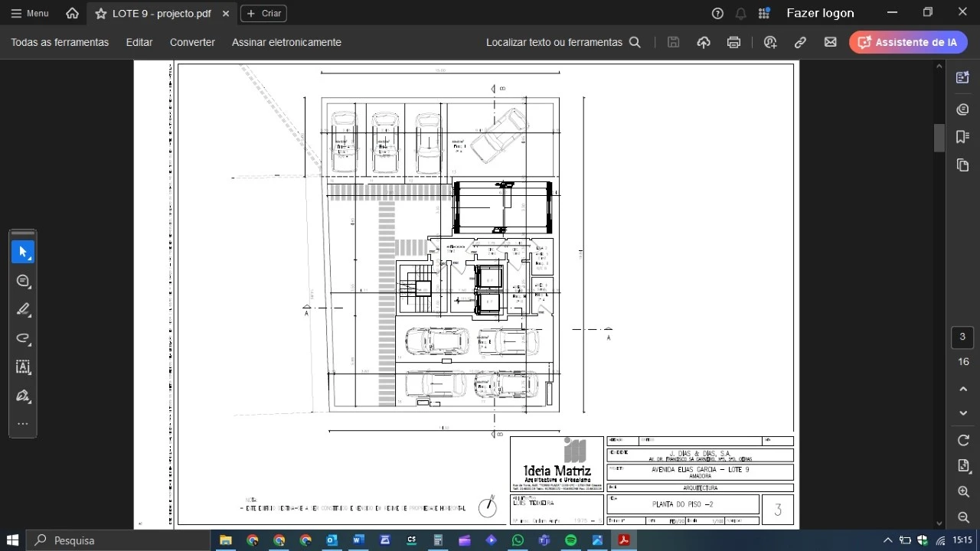Select the text box tool

pos(23,367)
